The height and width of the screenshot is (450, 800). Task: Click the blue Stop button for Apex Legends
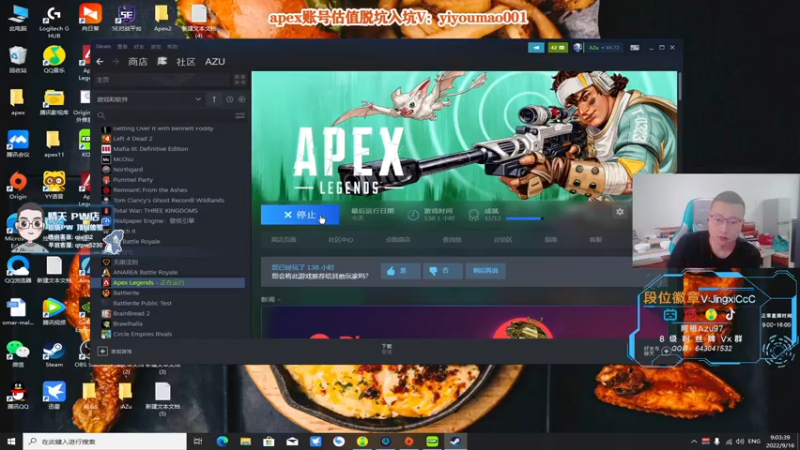click(x=300, y=215)
